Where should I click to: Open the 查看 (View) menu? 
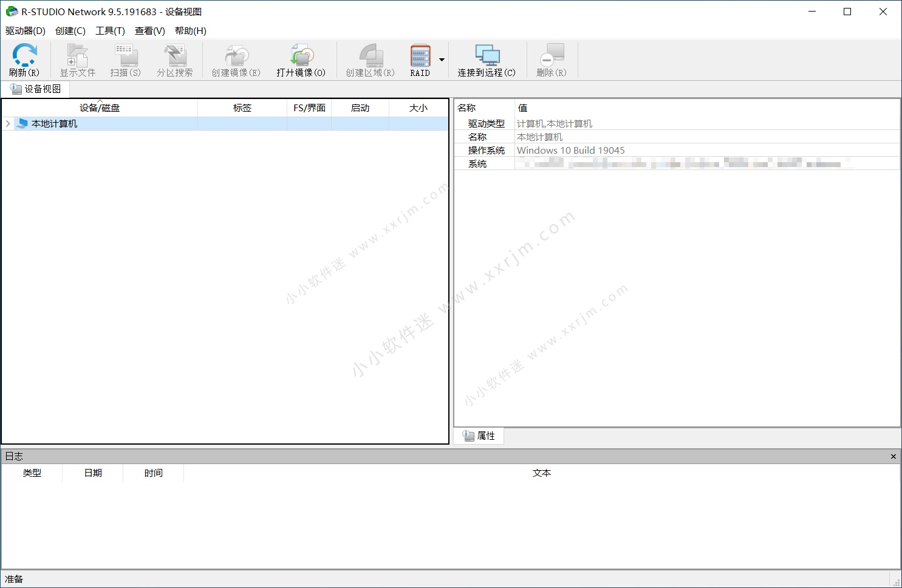(149, 30)
